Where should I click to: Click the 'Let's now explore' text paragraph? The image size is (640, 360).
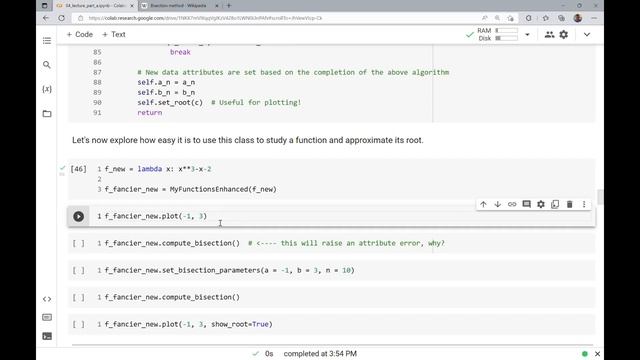tap(248, 140)
